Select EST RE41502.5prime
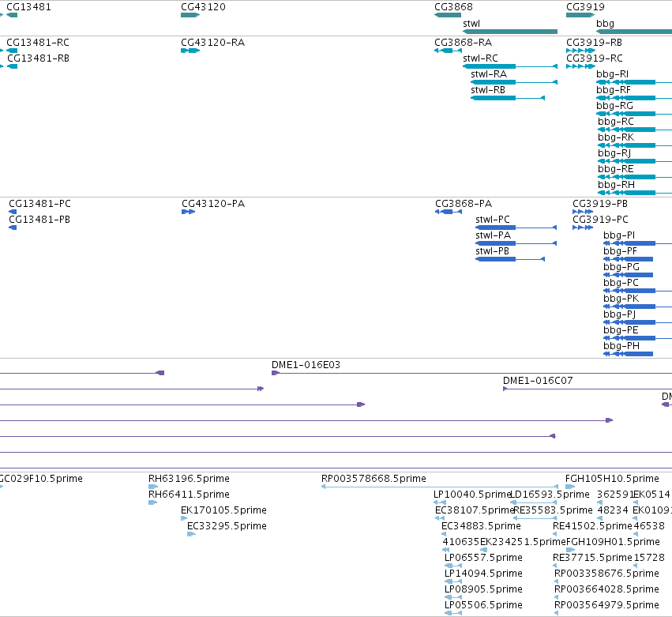The height and width of the screenshot is (617, 672). [x=555, y=534]
